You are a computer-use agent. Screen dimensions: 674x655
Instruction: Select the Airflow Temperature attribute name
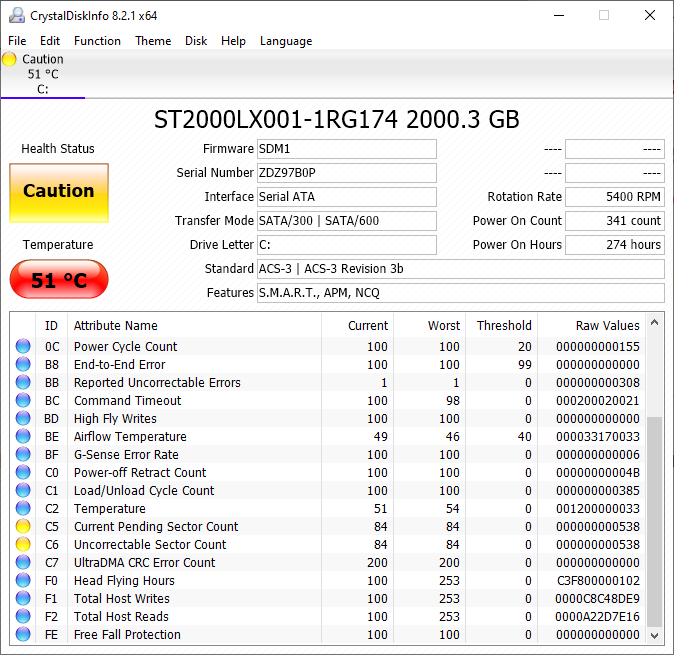click(130, 437)
